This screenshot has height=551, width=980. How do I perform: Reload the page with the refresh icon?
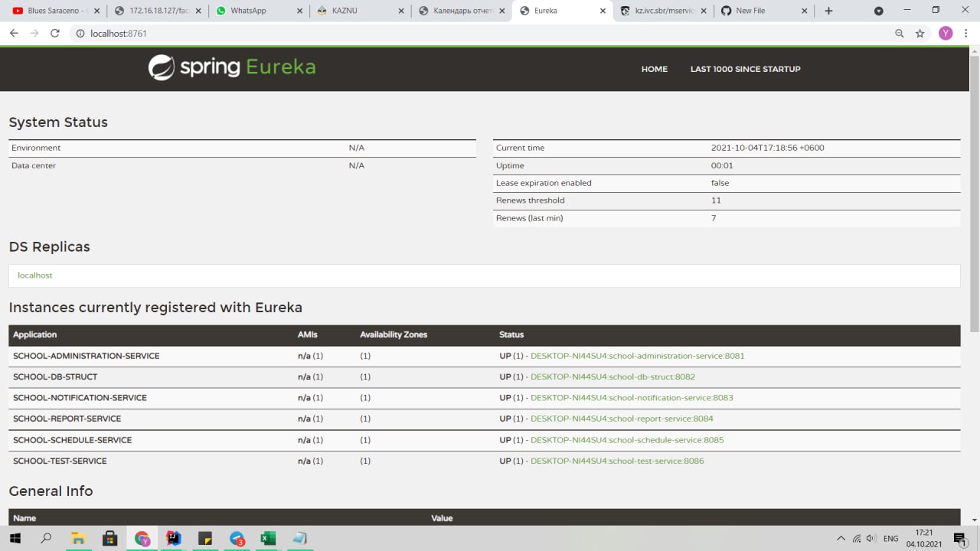point(53,34)
